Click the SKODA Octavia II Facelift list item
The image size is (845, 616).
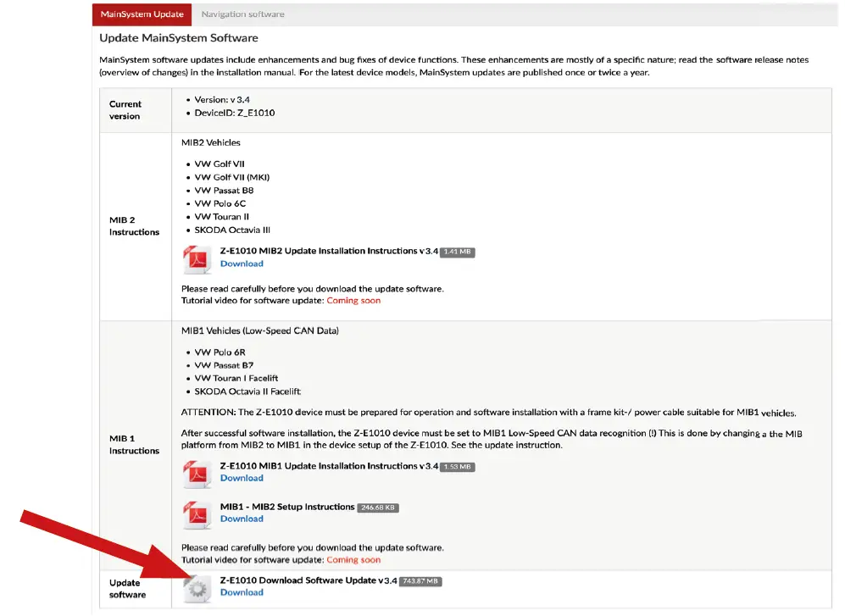tap(247, 391)
